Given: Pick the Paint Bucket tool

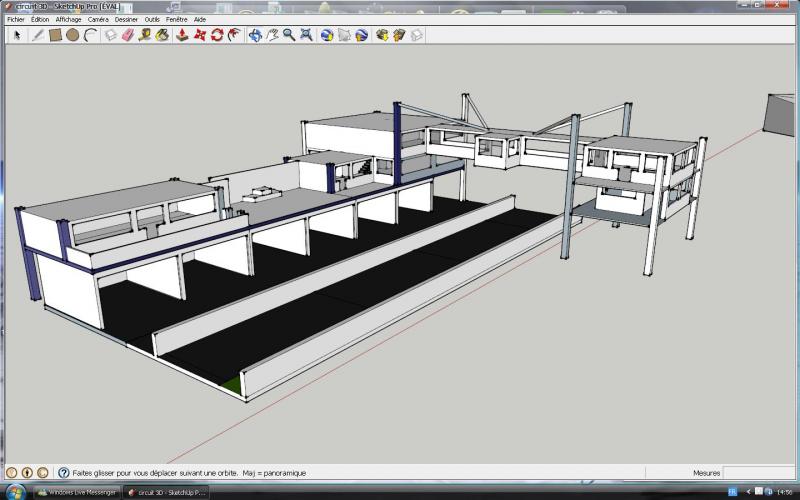Looking at the screenshot, I should pyautogui.click(x=162, y=35).
